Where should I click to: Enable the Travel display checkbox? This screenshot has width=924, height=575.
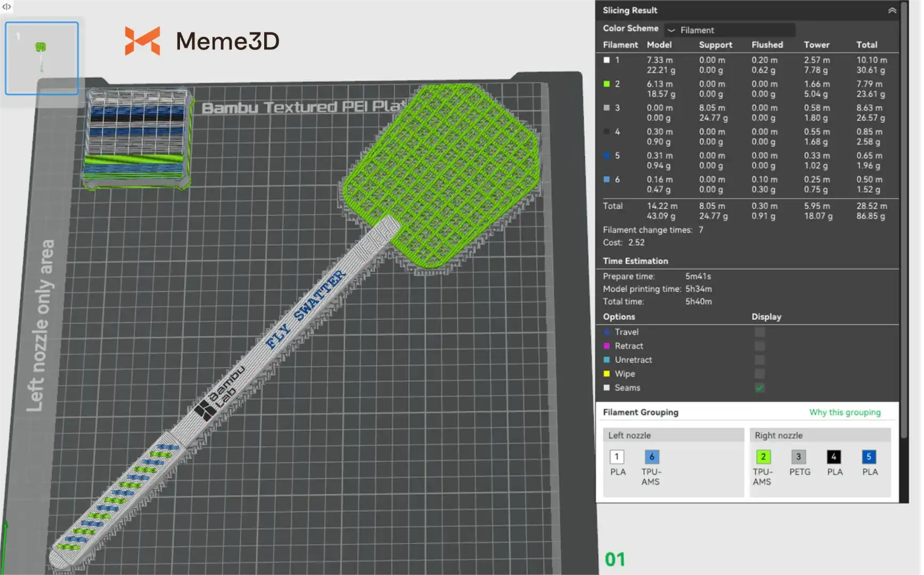[759, 332]
